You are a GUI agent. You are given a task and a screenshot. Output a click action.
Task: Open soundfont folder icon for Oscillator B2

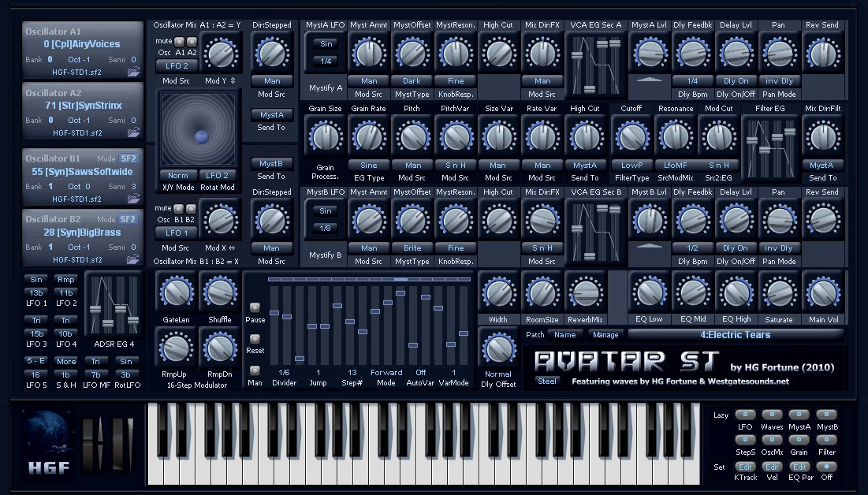133,259
